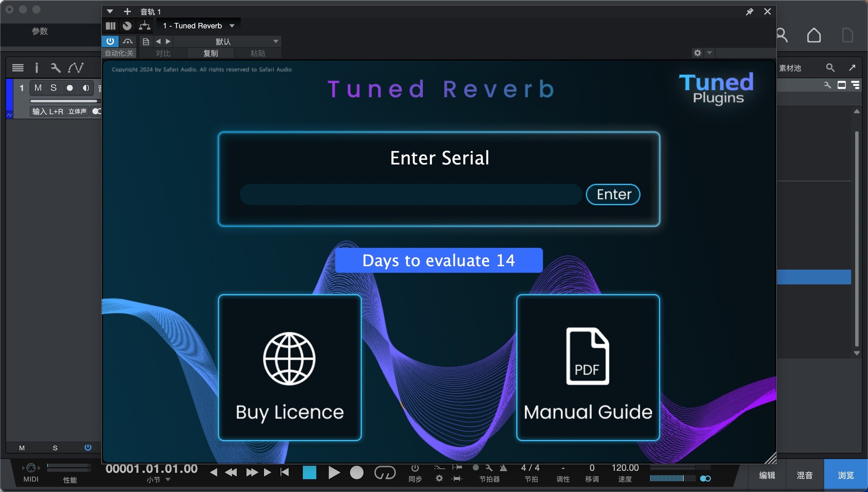This screenshot has width=868, height=492.
Task: Click the Days to evaluate 14 banner
Action: 439,260
